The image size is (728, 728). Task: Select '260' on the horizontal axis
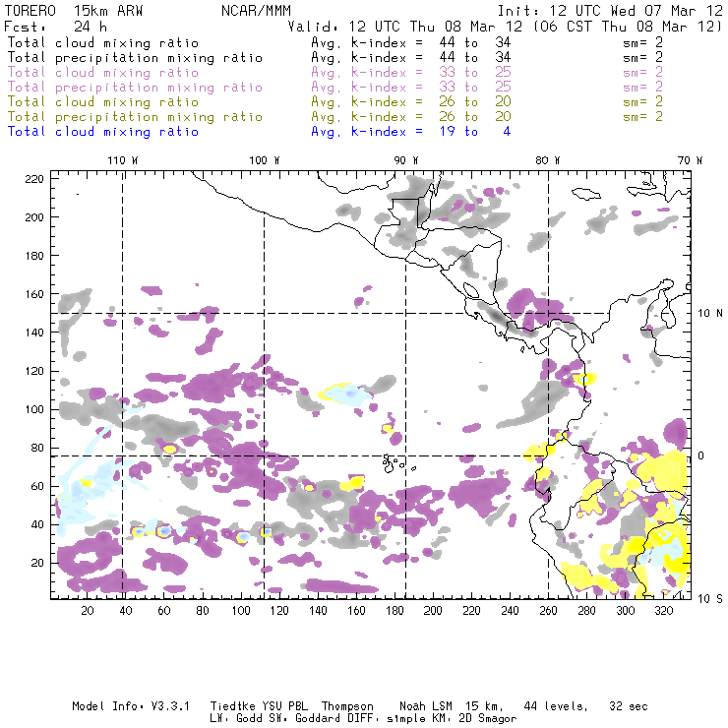pyautogui.click(x=548, y=611)
